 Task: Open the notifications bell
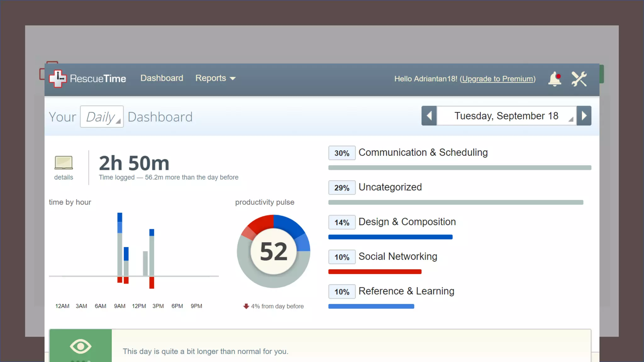tap(555, 79)
